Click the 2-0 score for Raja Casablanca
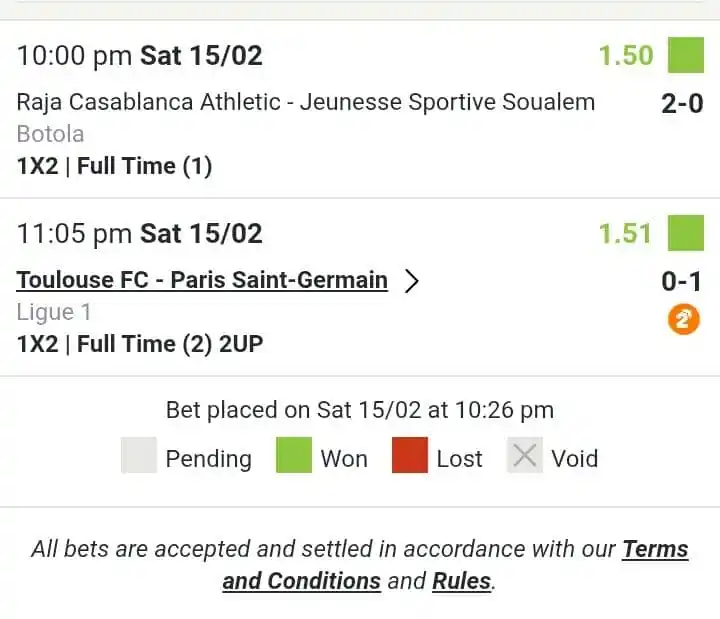The image size is (720, 619). click(x=682, y=102)
